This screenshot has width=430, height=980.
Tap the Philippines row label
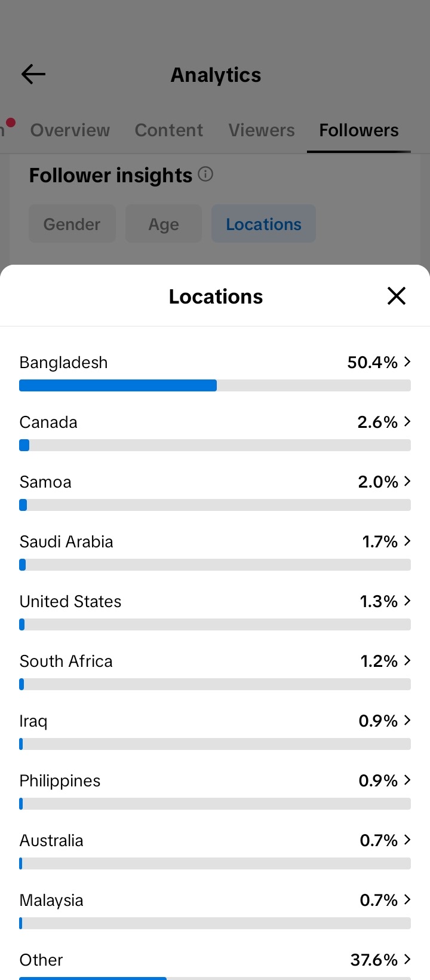pos(60,780)
